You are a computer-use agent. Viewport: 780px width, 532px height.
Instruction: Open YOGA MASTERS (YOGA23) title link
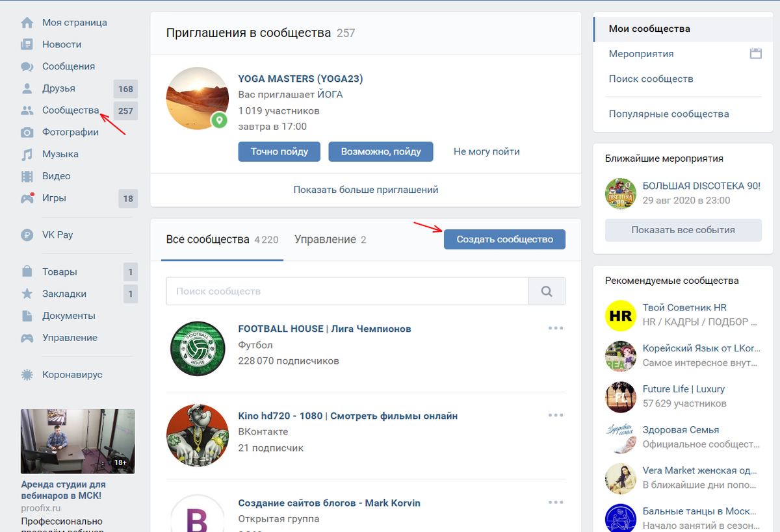click(300, 79)
